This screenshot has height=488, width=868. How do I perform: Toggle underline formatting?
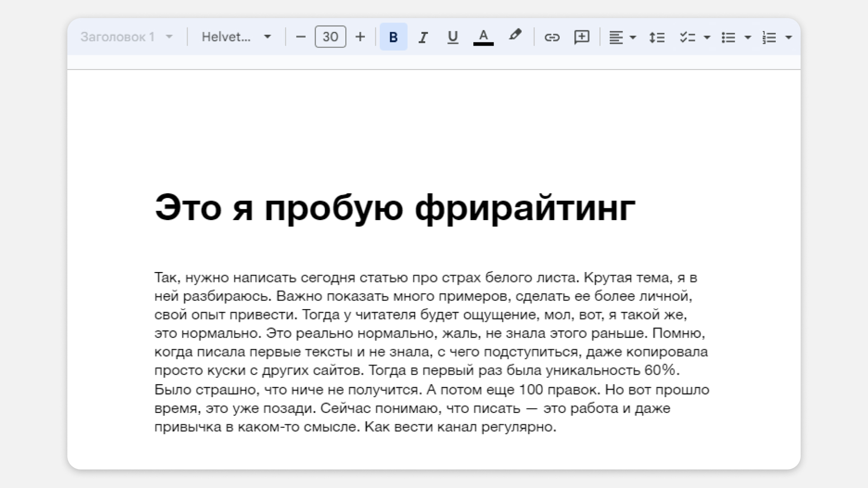453,37
